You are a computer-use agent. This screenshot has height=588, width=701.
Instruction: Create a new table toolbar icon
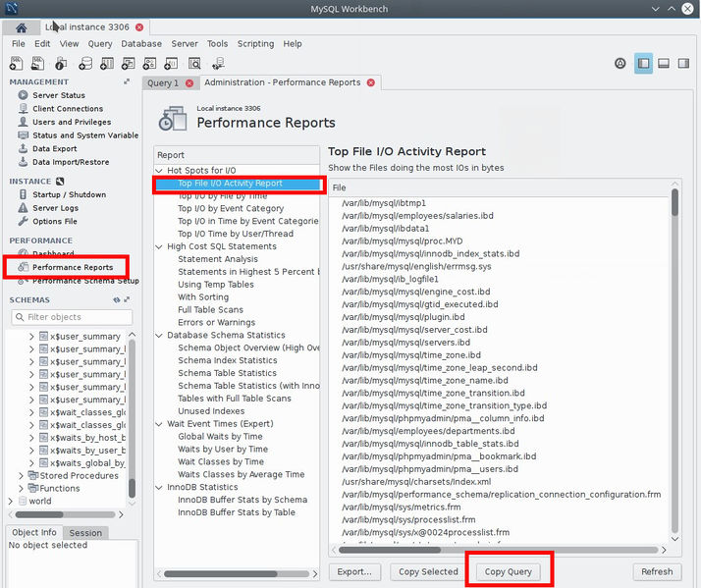(107, 64)
